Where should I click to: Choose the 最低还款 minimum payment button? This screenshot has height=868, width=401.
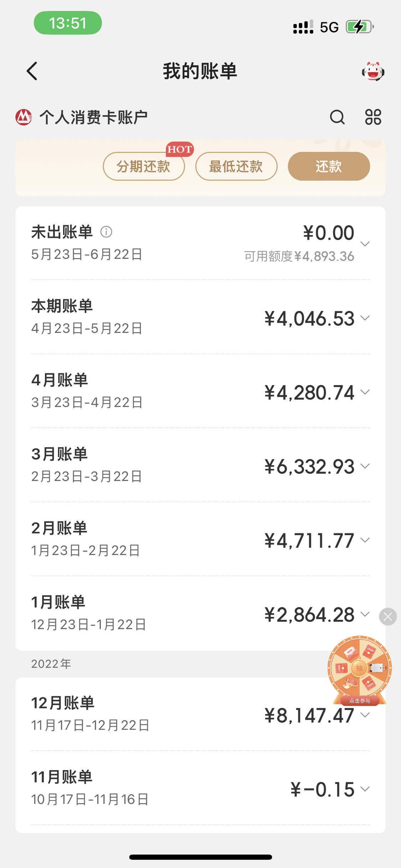click(x=236, y=166)
